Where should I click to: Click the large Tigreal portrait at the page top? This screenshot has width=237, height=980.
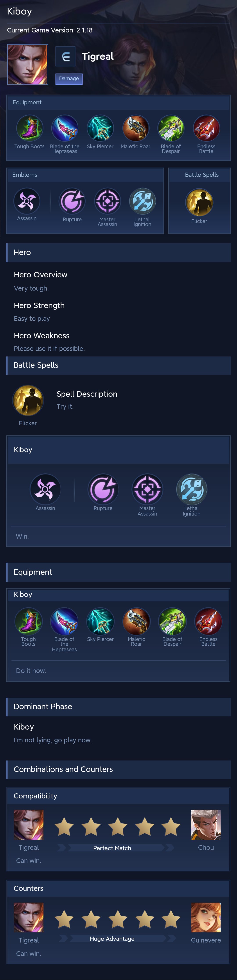point(28,64)
